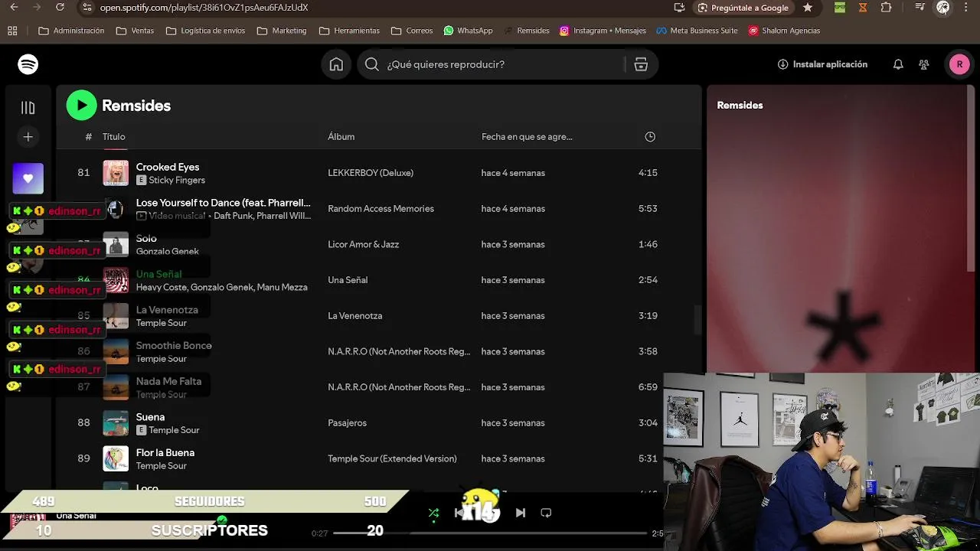Click the install app icon in address bar
The width and height of the screenshot is (980, 551).
[x=679, y=8]
